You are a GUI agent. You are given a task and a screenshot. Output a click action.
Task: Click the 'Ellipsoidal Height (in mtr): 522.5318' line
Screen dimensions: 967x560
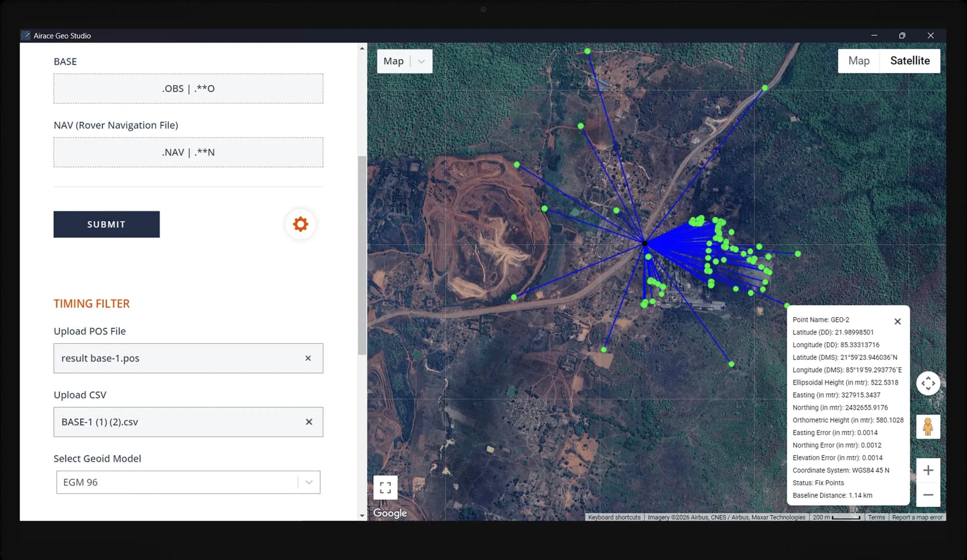click(x=845, y=382)
